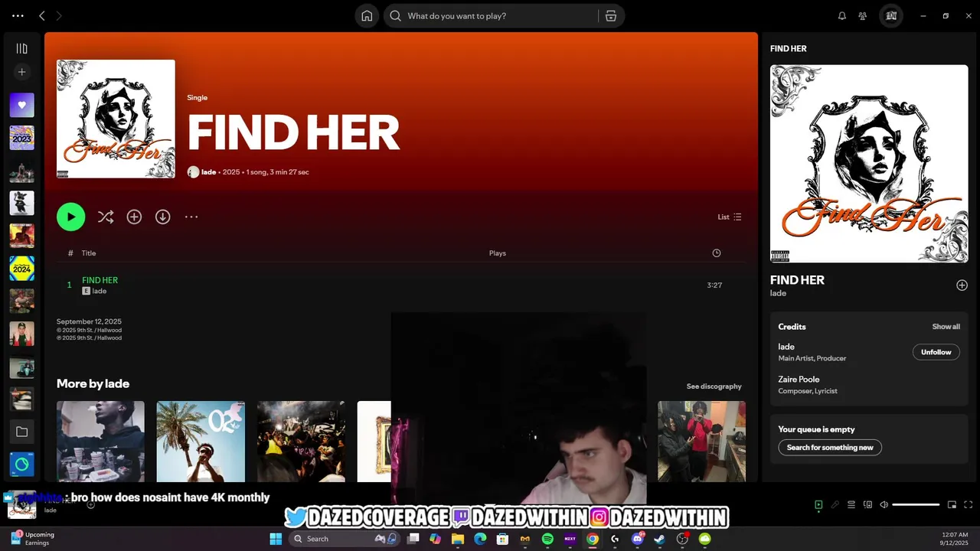This screenshot has width=980, height=551.
Task: Open the Your Top Songs 2024 playlist
Action: [x=21, y=269]
